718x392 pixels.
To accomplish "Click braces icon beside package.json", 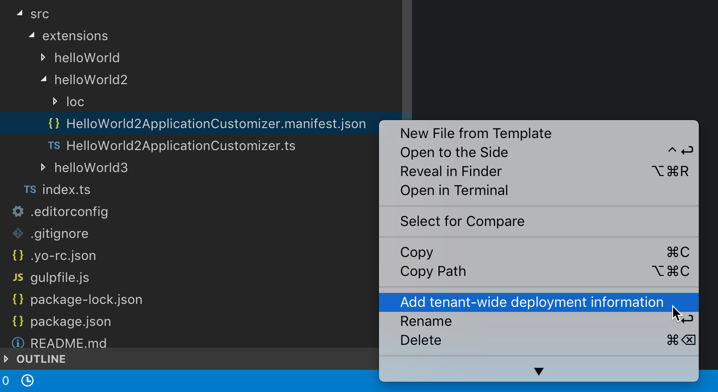I will pos(18,321).
